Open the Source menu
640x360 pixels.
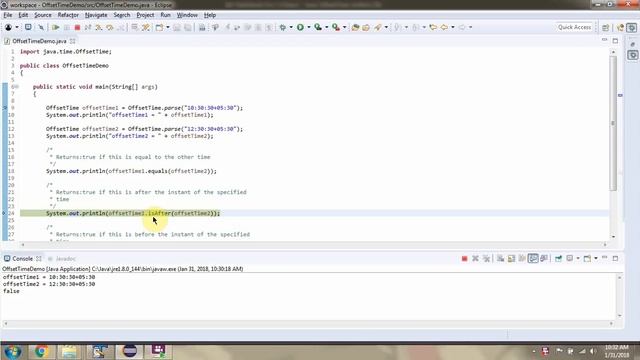click(x=43, y=15)
